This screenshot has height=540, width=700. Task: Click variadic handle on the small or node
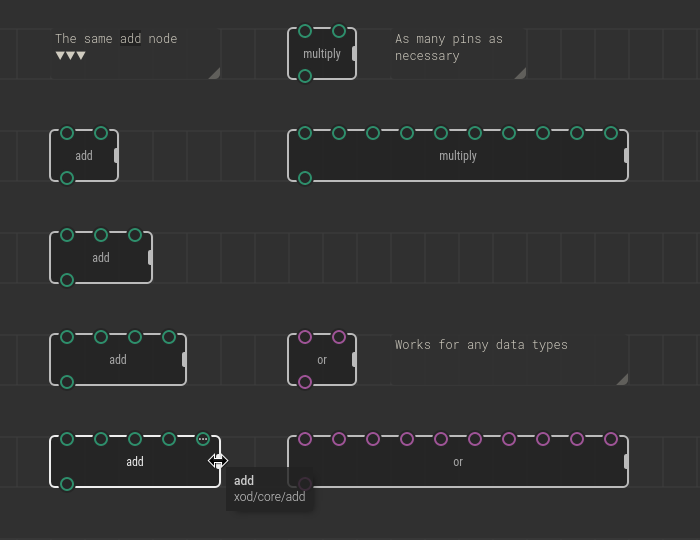click(355, 360)
